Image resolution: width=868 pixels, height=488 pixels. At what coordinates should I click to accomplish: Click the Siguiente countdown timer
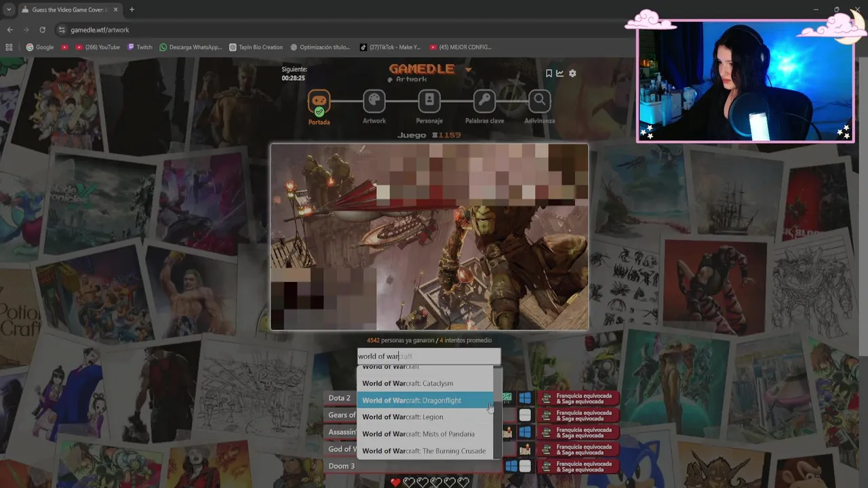pyautogui.click(x=294, y=74)
